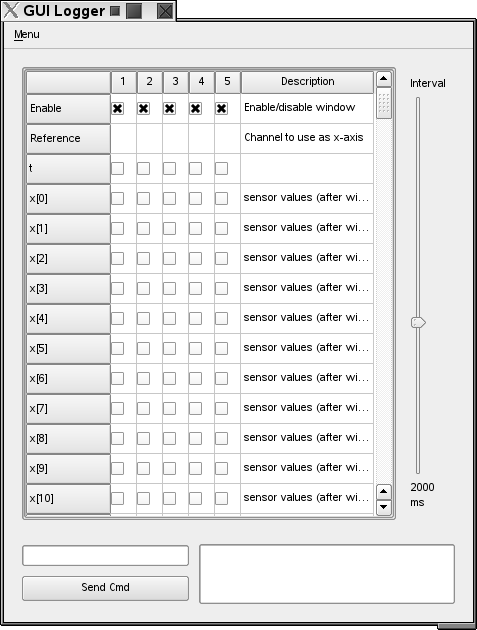The height and width of the screenshot is (630, 477).
Task: Check x[0] checkbox in column 2
Action: [x=143, y=198]
